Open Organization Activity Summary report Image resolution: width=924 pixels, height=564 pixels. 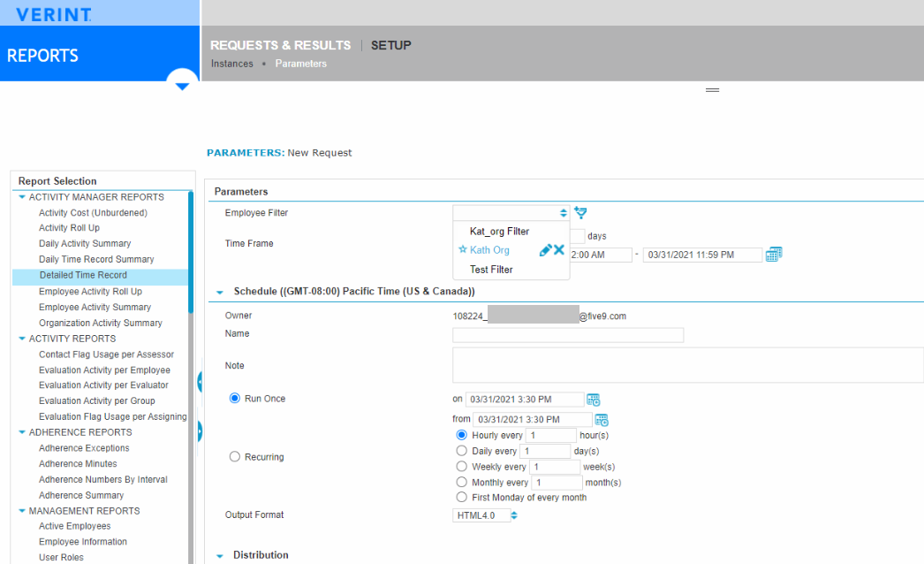[100, 324]
